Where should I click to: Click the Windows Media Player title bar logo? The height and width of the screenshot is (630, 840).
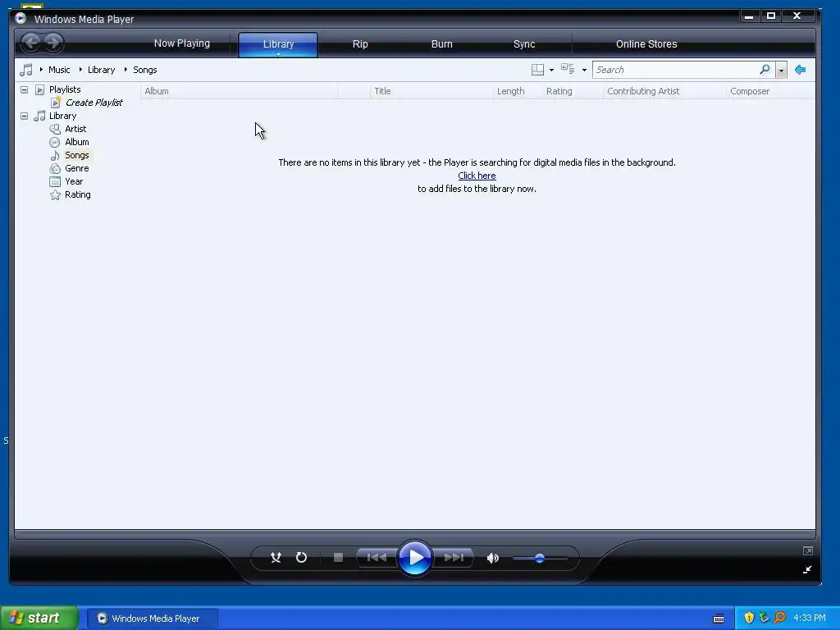coord(21,18)
